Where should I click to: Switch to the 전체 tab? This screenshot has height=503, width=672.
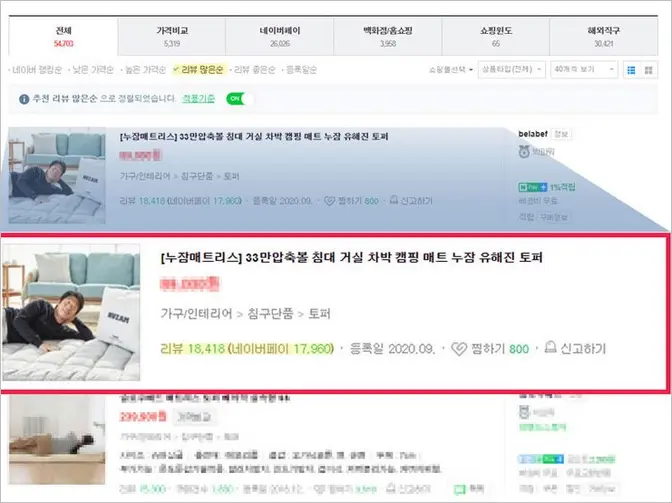click(63, 37)
